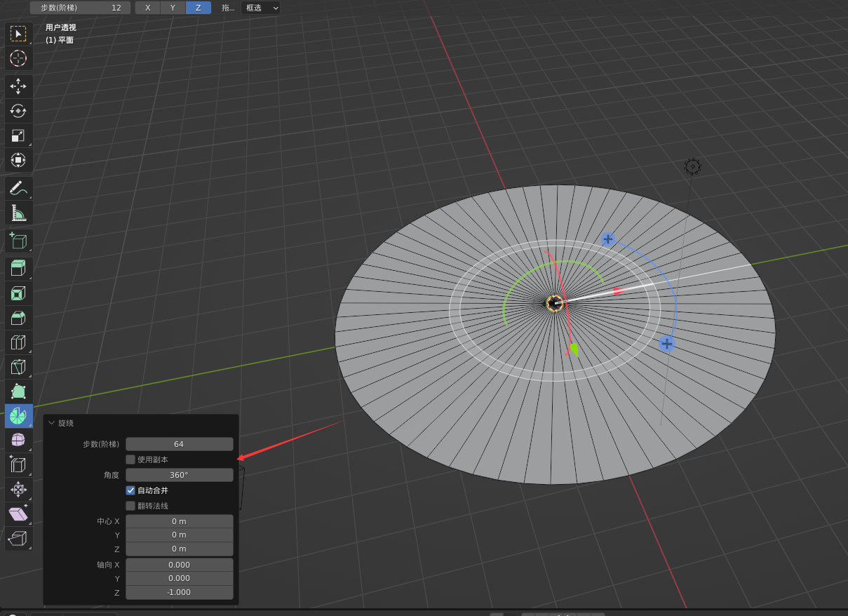Click the center Y field showing 0 m

click(180, 535)
